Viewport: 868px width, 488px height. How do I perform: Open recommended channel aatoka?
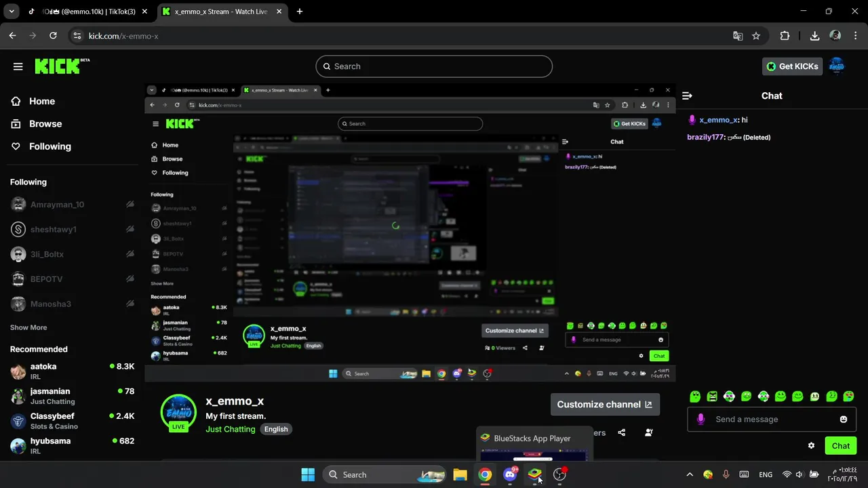(72, 371)
